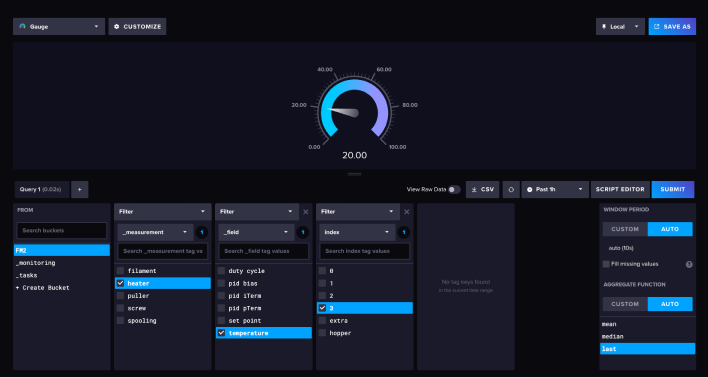This screenshot has width=708, height=378.
Task: Focus the Search index tag values field
Action: click(365, 251)
